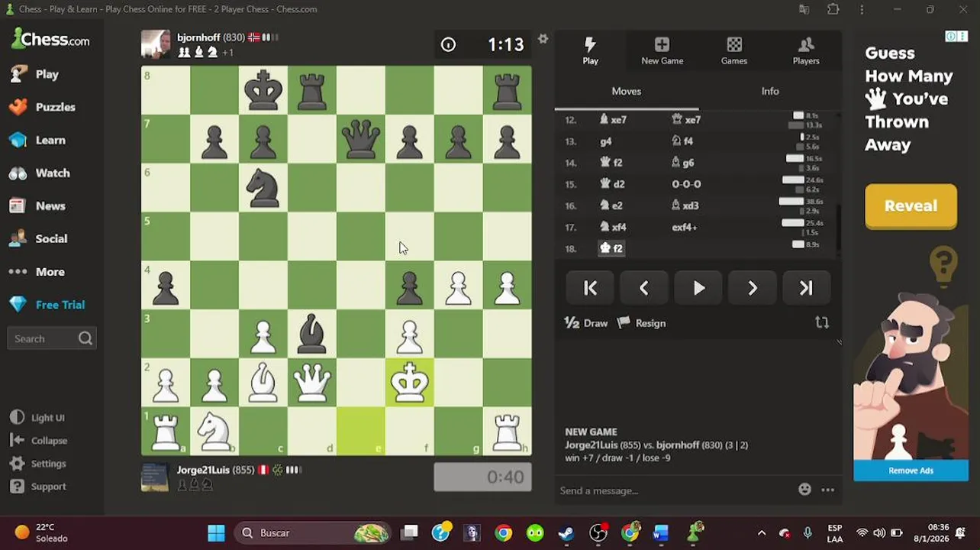
Task: Select the white king on f2
Action: click(410, 383)
